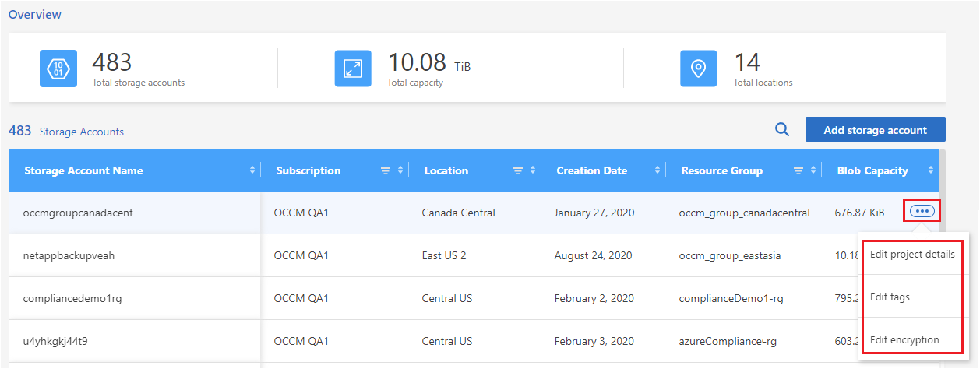Click the total capacity expand icon
The image size is (980, 369).
pos(353,69)
